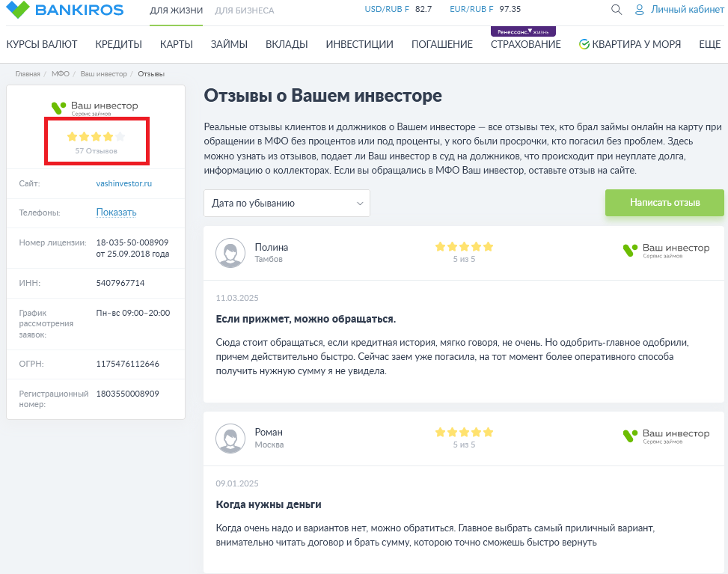Open the Страхование menu

pos(525,45)
